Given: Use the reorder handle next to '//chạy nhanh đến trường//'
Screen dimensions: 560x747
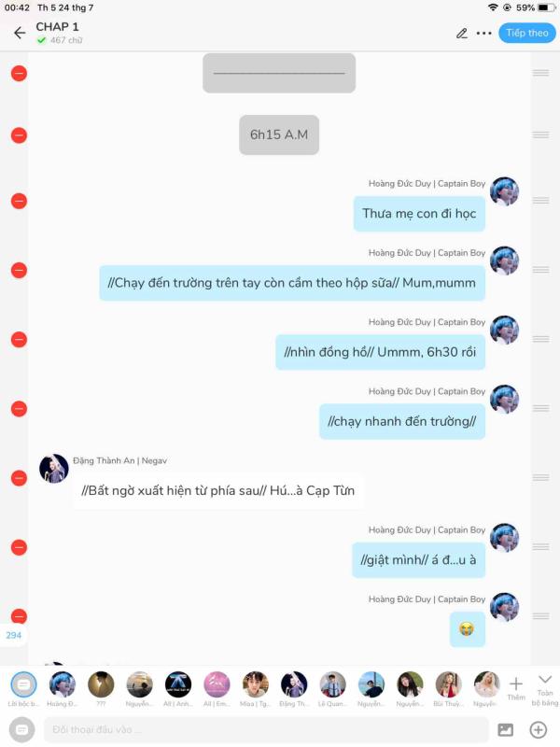Looking at the screenshot, I should tap(540, 408).
